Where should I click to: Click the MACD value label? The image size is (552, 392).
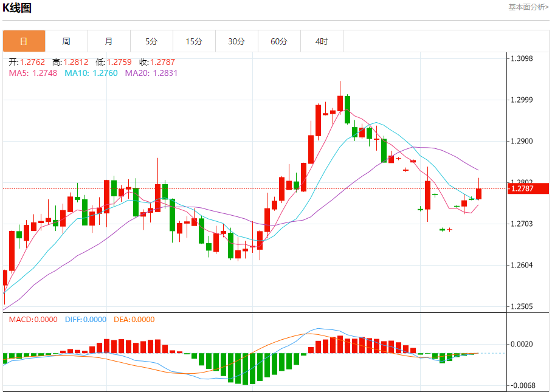point(33,319)
